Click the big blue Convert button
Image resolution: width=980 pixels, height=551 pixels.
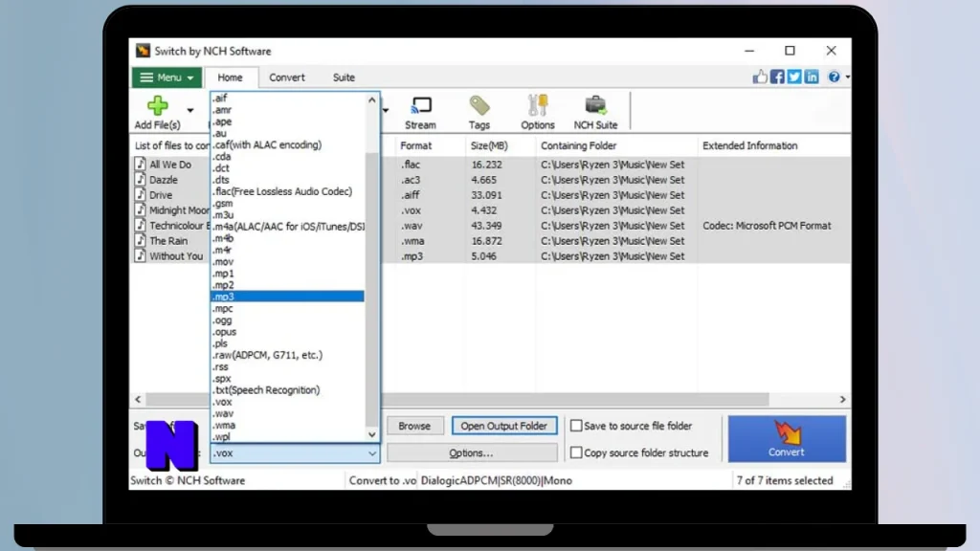click(x=787, y=439)
